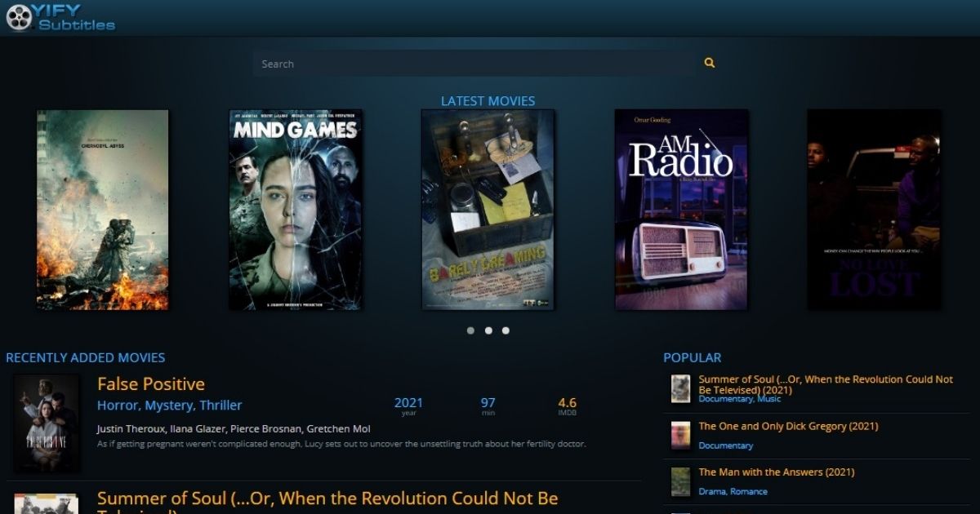Click the YIFY Subtitles film reel logo
Image resolution: width=980 pixels, height=514 pixels.
[x=18, y=18]
